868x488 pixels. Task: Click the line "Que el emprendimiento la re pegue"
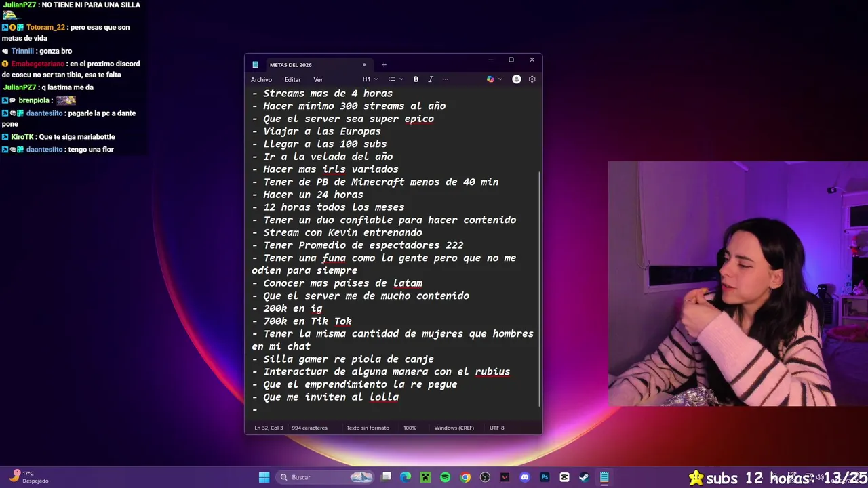click(x=354, y=384)
